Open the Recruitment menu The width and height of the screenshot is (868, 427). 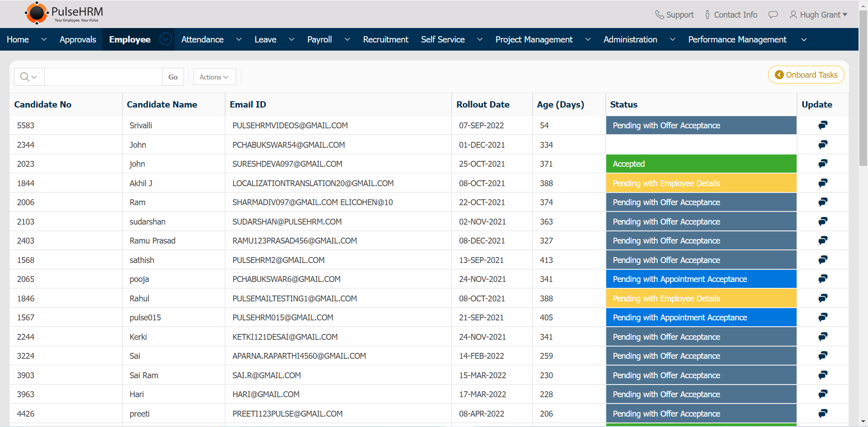click(385, 40)
